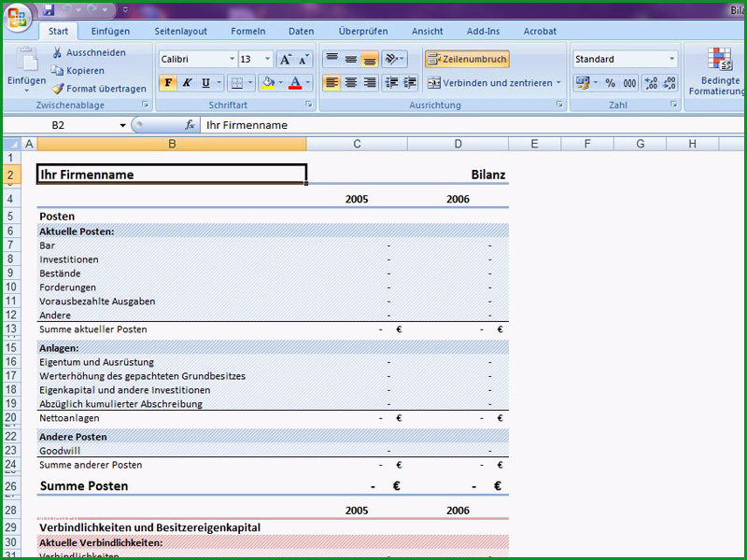Switch to Daten ribbon tab
The image size is (747, 560).
(x=301, y=32)
